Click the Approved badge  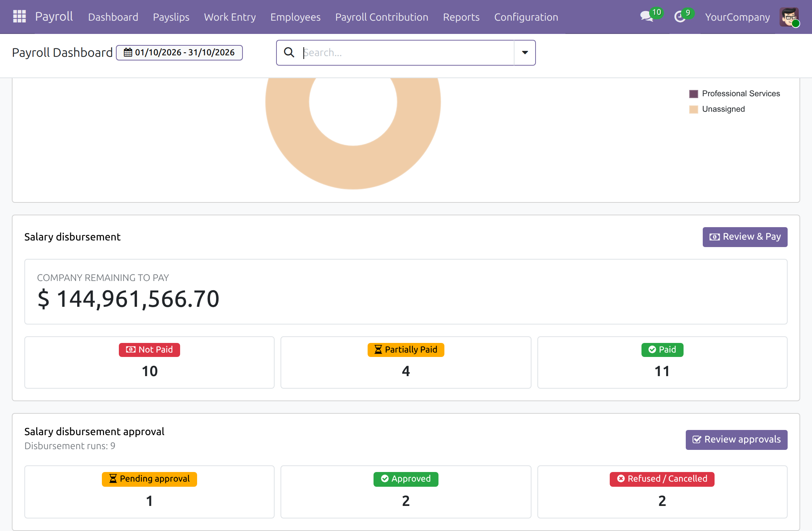(406, 479)
